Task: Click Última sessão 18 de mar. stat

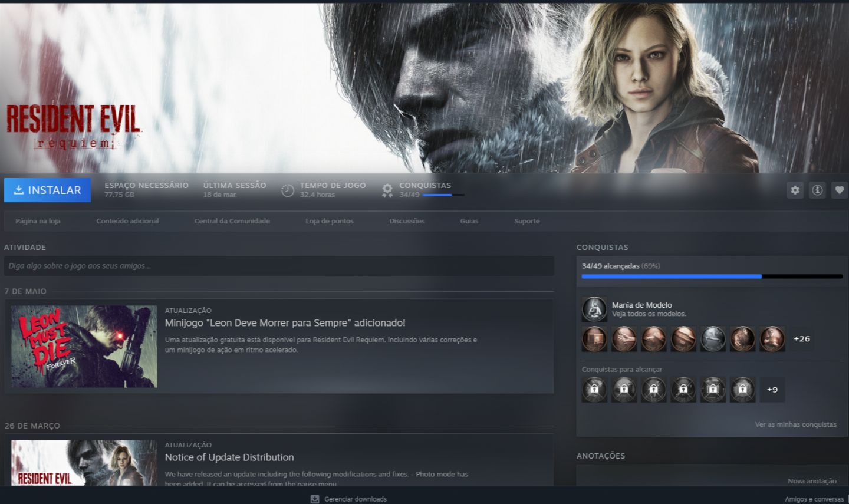Action: (x=235, y=190)
